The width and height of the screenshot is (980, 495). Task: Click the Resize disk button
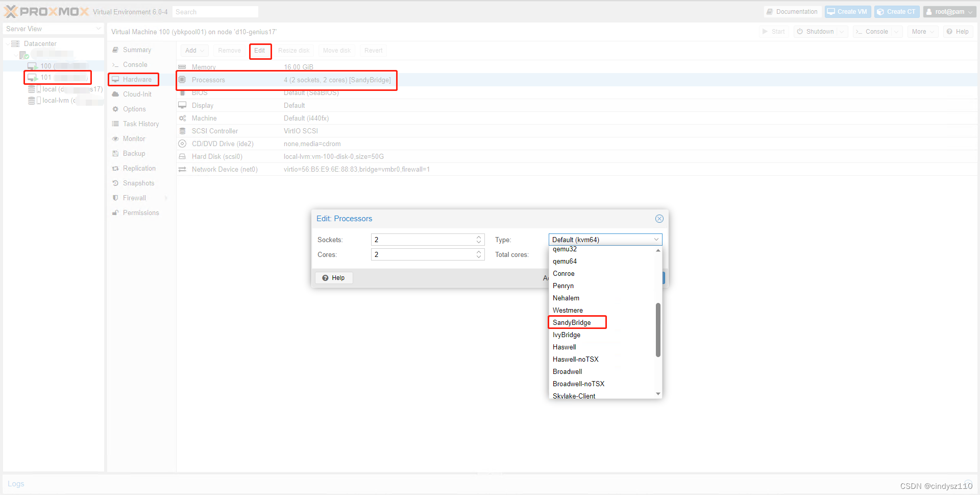click(x=293, y=50)
